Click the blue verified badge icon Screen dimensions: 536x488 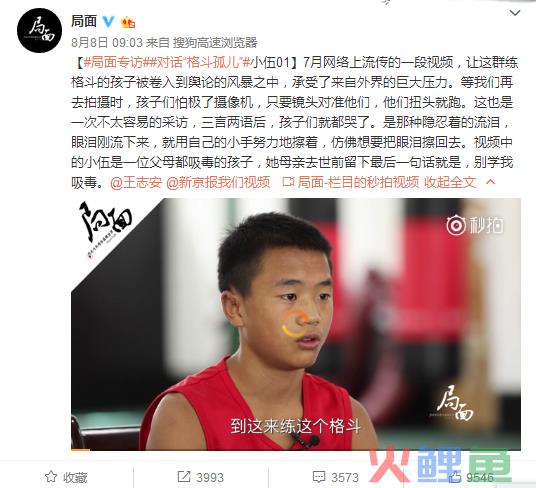click(109, 21)
